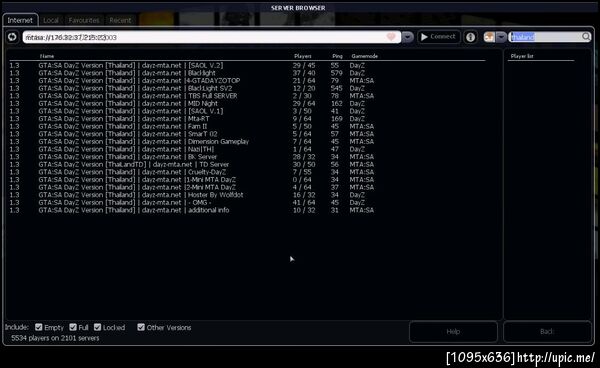Sort servers by the Ping column header
This screenshot has height=368, width=600.
(337, 56)
